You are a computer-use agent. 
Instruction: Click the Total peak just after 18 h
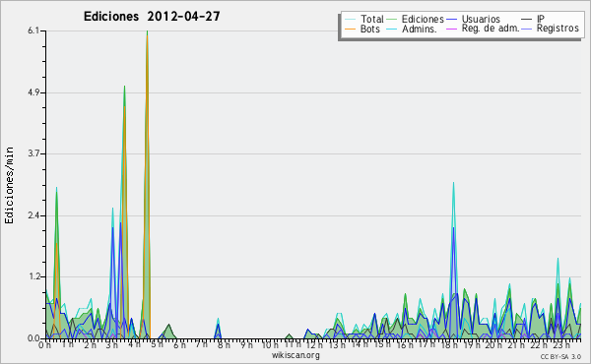[x=453, y=184]
